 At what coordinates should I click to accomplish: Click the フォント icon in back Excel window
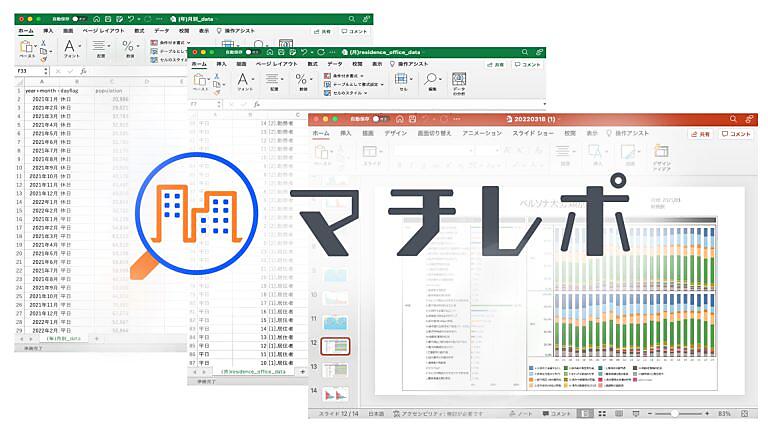point(72,50)
